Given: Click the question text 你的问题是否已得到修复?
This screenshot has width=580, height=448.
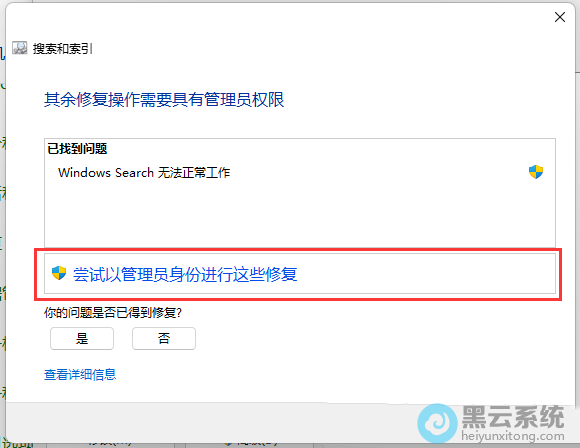Looking at the screenshot, I should tap(113, 313).
